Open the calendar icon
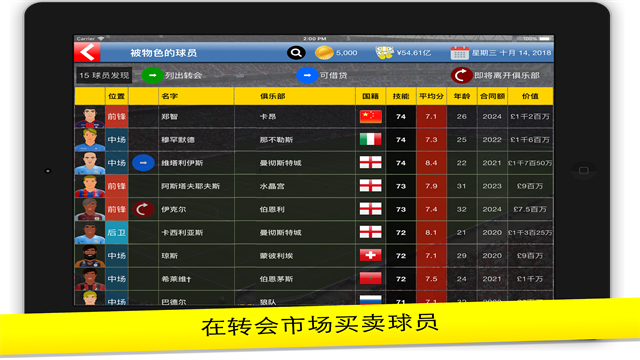 [x=460, y=53]
